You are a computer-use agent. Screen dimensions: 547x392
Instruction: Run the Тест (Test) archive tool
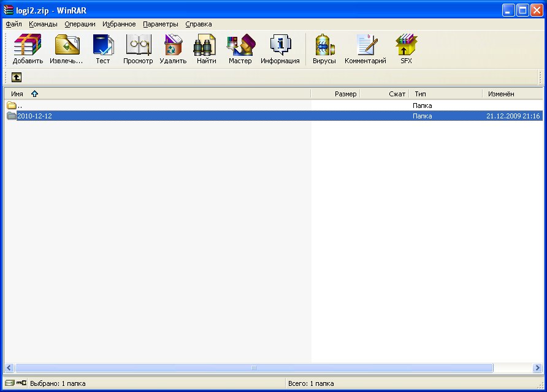click(x=102, y=49)
